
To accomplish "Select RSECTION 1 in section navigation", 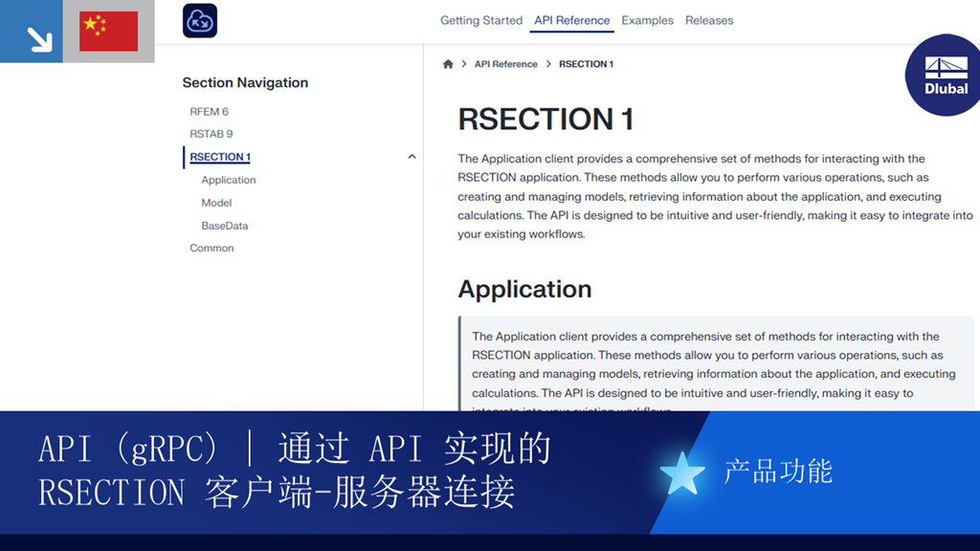I will [220, 157].
